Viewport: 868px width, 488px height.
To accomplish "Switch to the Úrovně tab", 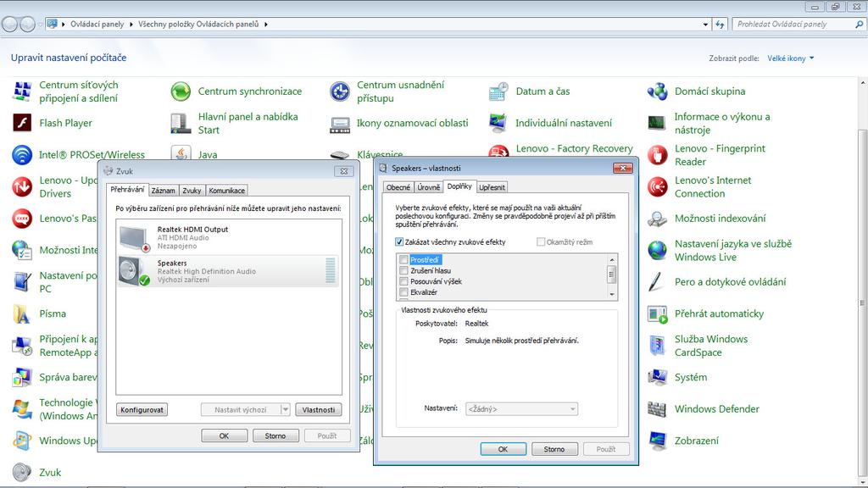I will 428,187.
